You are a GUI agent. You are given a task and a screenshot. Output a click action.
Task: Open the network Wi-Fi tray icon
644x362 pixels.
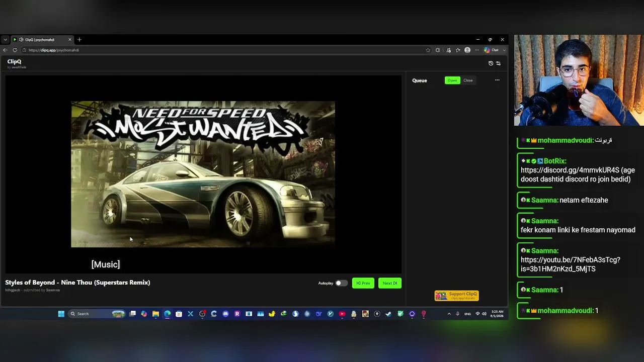tap(477, 314)
